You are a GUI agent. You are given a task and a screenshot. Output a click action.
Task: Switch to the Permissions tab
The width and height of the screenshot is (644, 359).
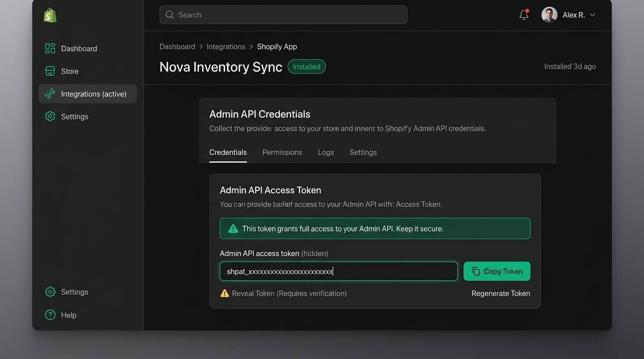point(282,152)
